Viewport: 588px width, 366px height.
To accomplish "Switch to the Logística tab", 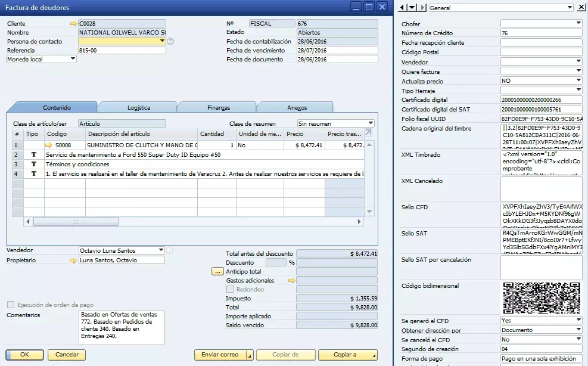I will click(x=138, y=107).
